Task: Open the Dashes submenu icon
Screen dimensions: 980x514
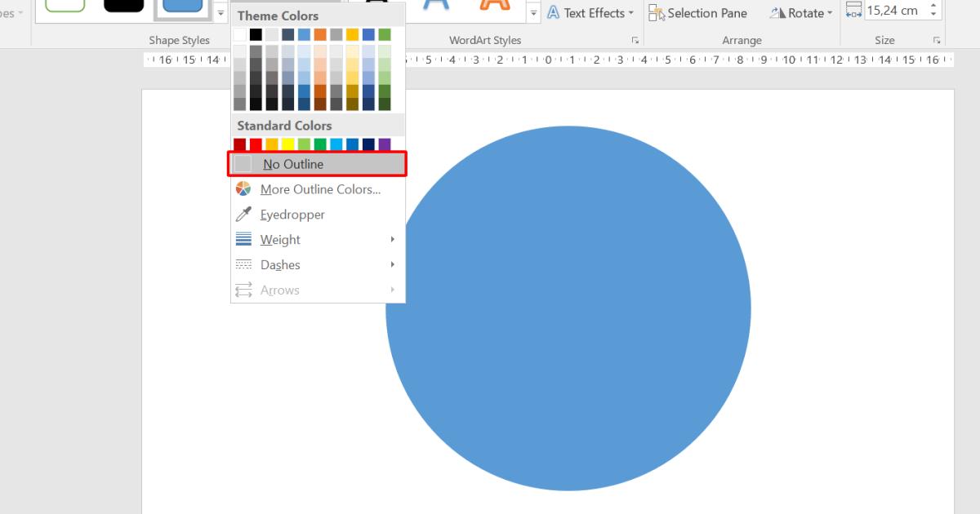Action: pyautogui.click(x=242, y=264)
